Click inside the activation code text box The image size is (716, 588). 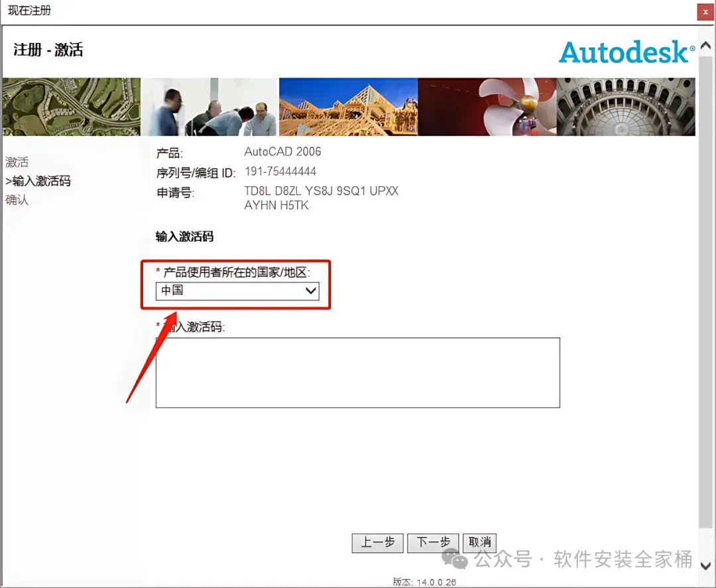(x=357, y=373)
